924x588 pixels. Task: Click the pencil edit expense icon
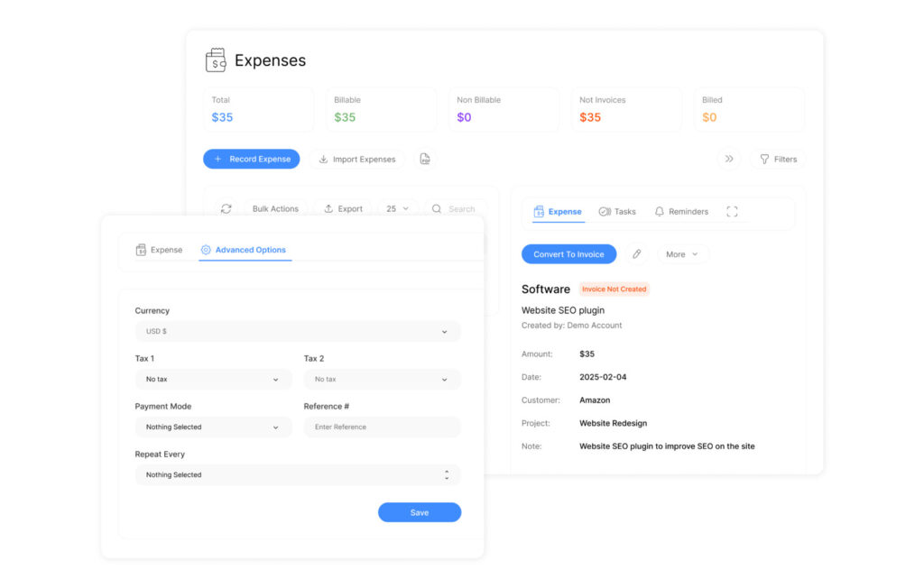(x=637, y=254)
